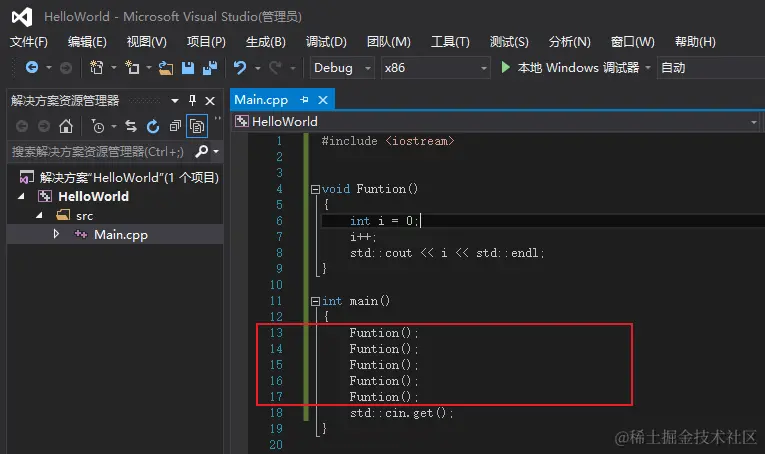Click the New Project toolbar icon
Image resolution: width=765 pixels, height=454 pixels.
point(96,67)
